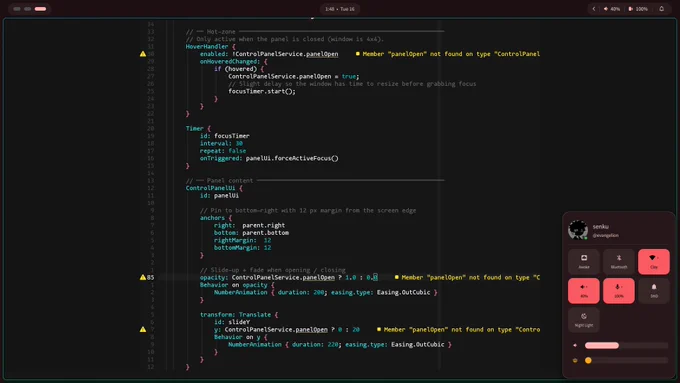The height and width of the screenshot is (383, 680).
Task: Click the left chevron in top bar
Action: click(x=594, y=9)
